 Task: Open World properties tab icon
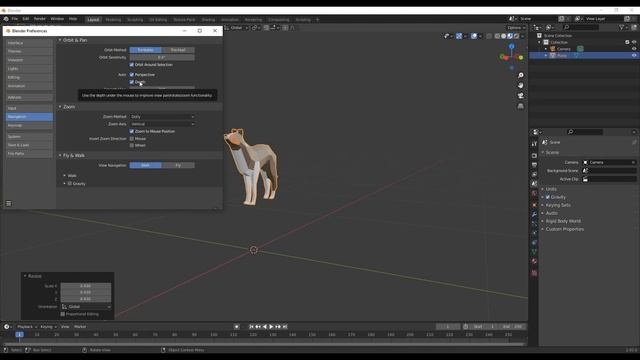tap(534, 193)
